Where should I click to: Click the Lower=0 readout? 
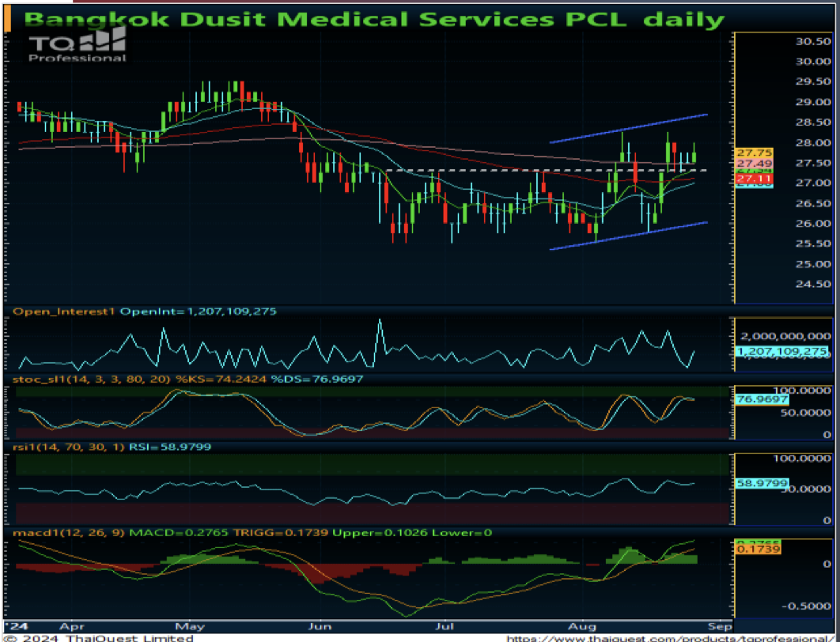pos(462,533)
